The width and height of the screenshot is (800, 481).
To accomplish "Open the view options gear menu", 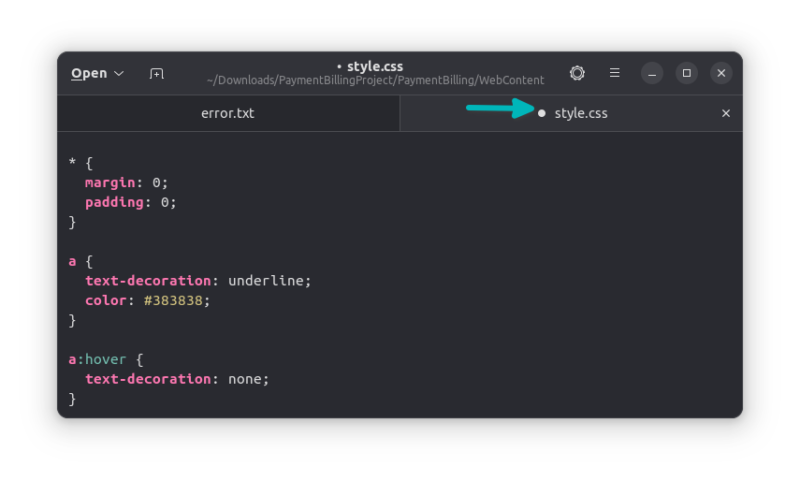I will coord(577,73).
